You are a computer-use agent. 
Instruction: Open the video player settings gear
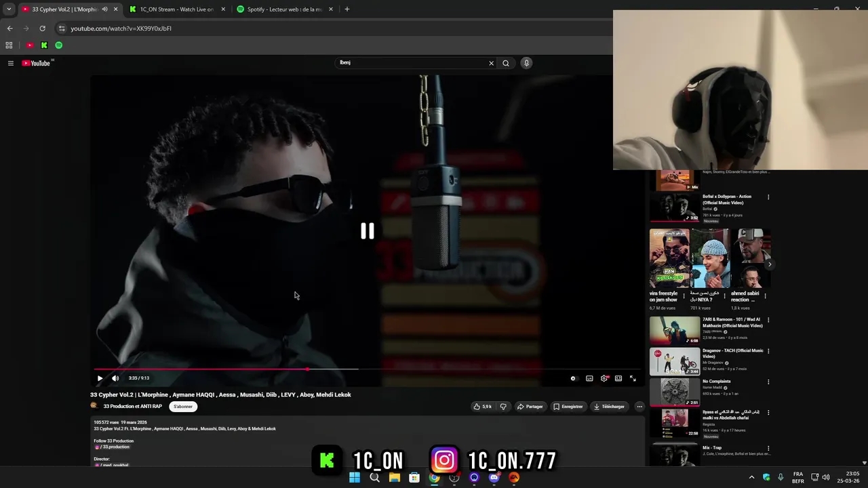tap(604, 378)
